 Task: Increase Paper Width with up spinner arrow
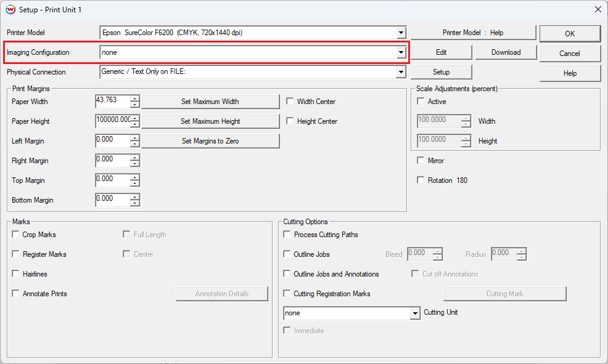[135, 99]
